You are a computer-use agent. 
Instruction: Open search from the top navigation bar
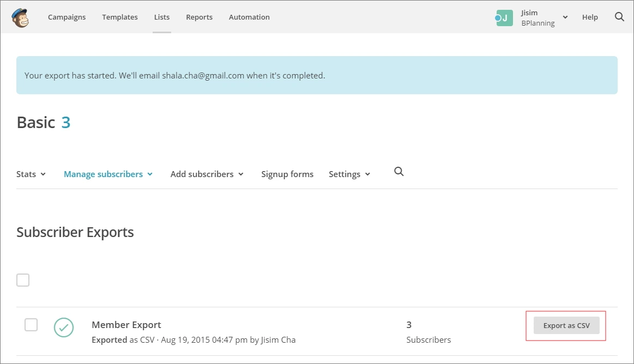(x=619, y=17)
